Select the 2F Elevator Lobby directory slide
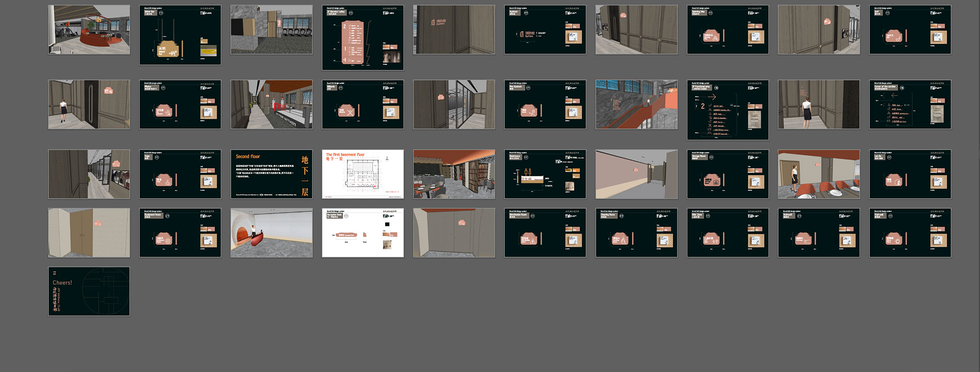 [363, 38]
